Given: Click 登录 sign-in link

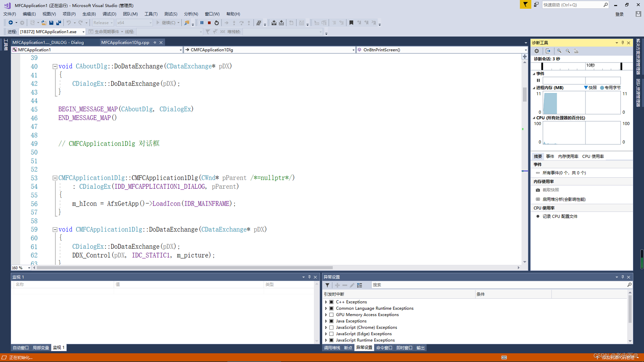Looking at the screenshot, I should click(620, 14).
